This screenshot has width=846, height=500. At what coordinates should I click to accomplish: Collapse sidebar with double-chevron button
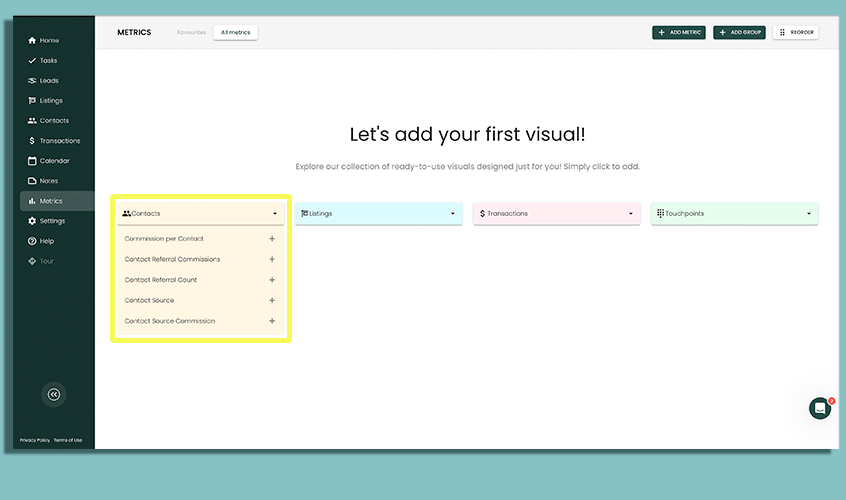54,394
